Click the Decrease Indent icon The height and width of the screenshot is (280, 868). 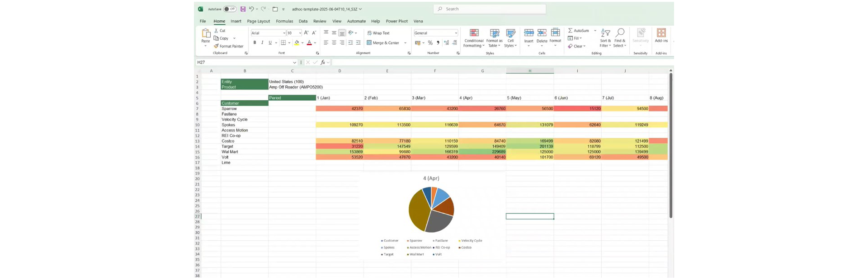click(350, 43)
